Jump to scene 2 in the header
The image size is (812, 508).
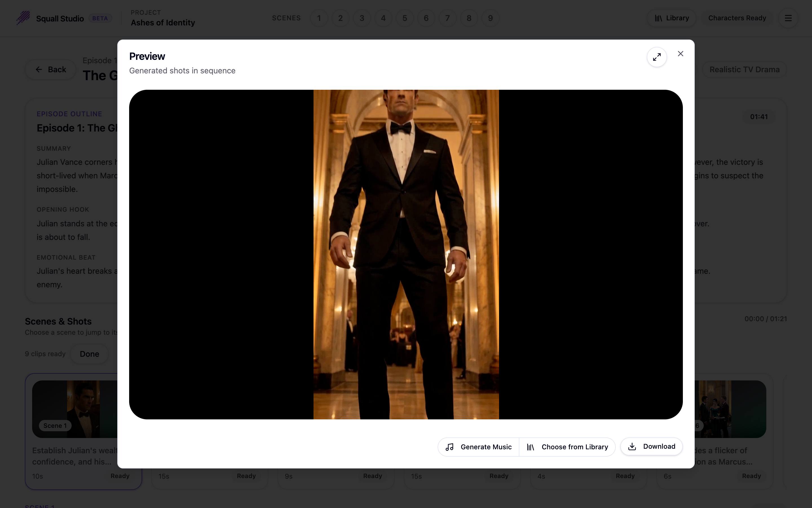(340, 18)
